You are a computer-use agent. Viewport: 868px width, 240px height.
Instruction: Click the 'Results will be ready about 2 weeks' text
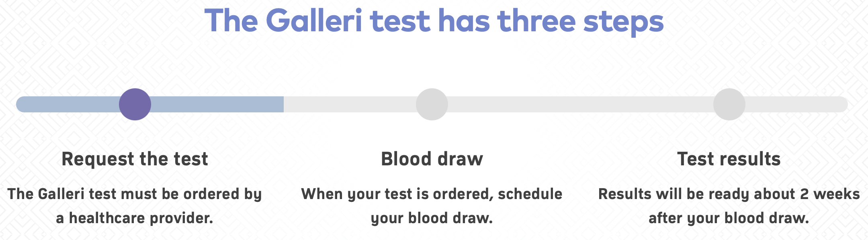tap(729, 194)
